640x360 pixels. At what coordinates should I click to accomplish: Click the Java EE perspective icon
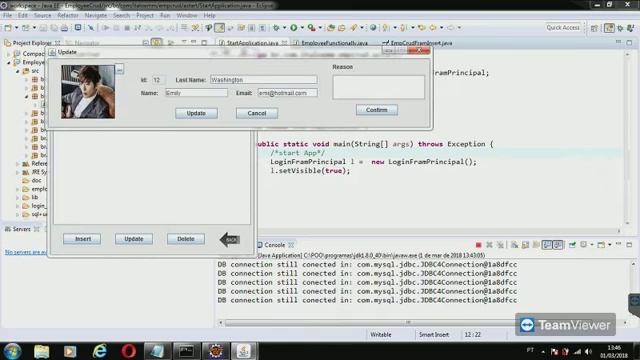[x=609, y=28]
